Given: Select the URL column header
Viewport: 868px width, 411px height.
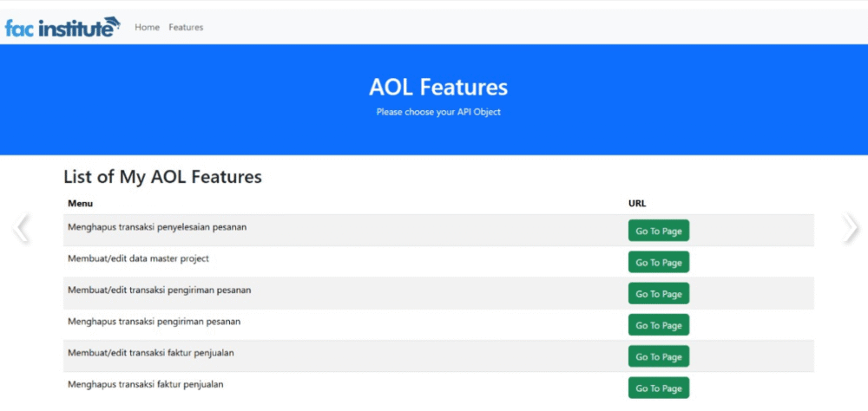Looking at the screenshot, I should point(637,204).
